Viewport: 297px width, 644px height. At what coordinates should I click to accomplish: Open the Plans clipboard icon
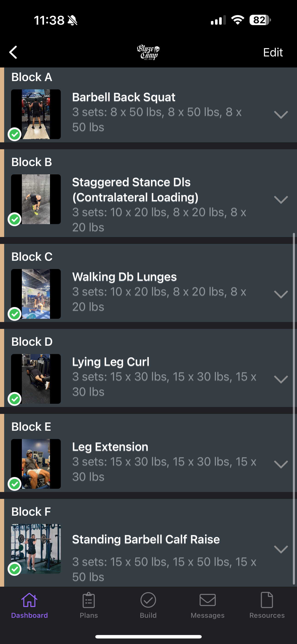point(89,600)
